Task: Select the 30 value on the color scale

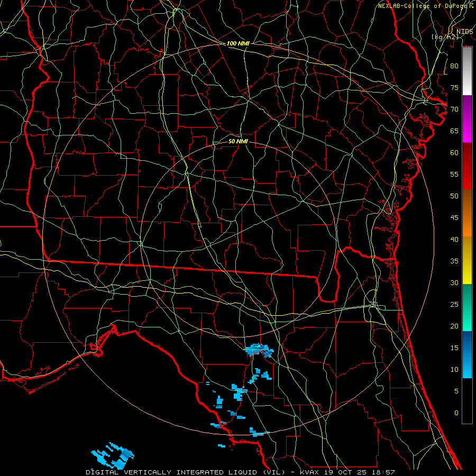Action: [454, 282]
